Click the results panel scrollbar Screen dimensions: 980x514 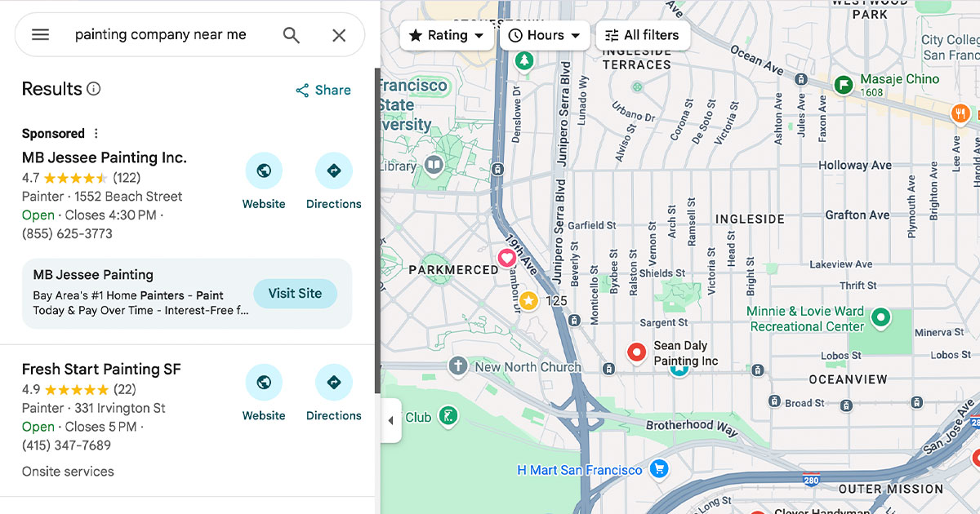pyautogui.click(x=376, y=228)
